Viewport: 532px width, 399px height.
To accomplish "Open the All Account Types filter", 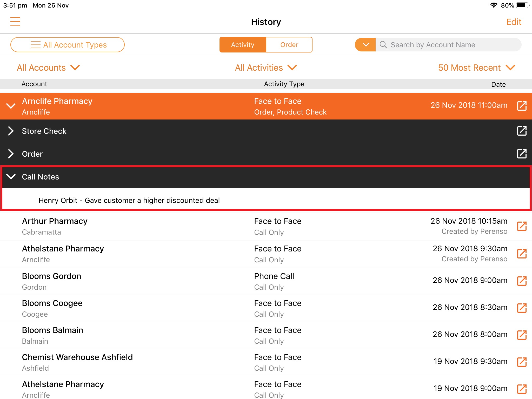I will (68, 45).
